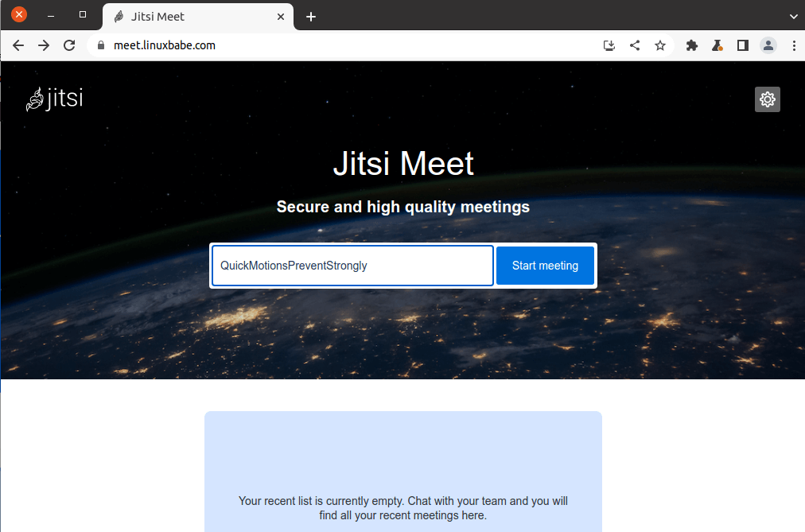
Task: Open the browser extensions puzzle icon
Action: pos(691,45)
